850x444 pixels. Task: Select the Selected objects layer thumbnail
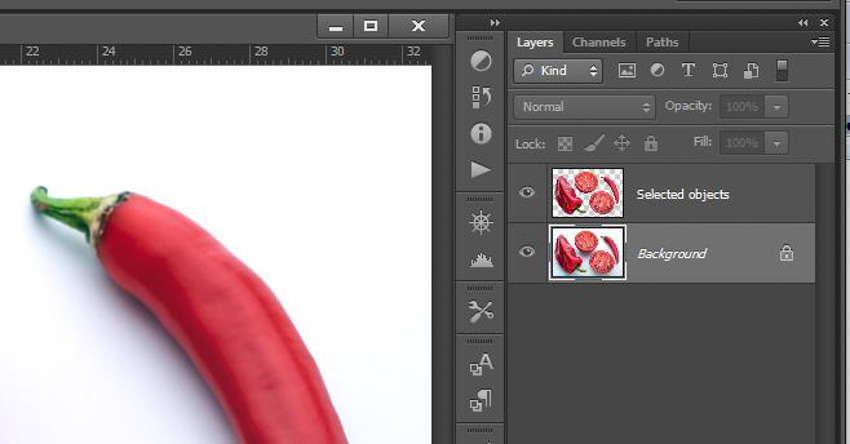pyautogui.click(x=588, y=193)
